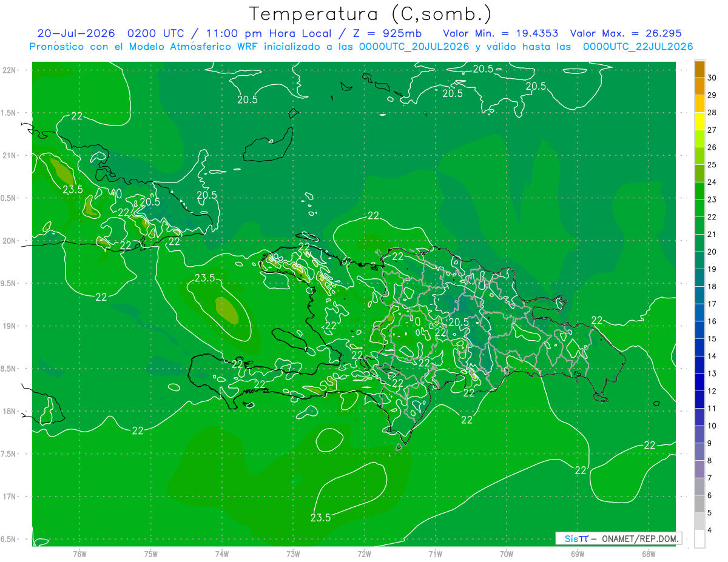Click the 70W longitude axis label
Viewport: 728px width, 562px height.
[507, 554]
